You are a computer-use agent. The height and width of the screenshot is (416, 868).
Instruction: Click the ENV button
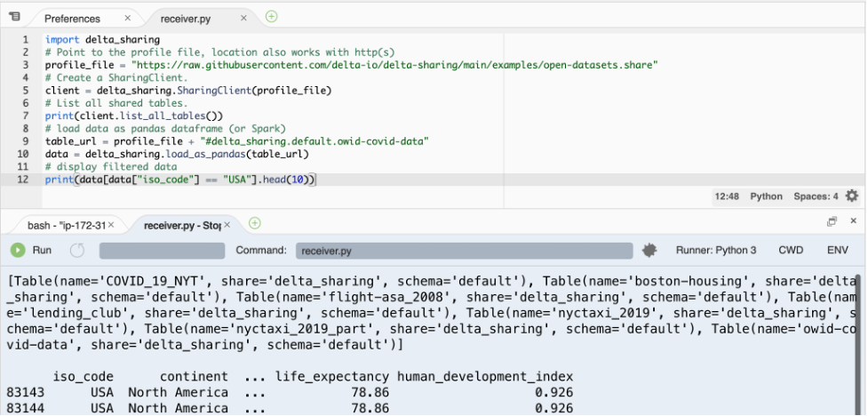pyautogui.click(x=838, y=251)
